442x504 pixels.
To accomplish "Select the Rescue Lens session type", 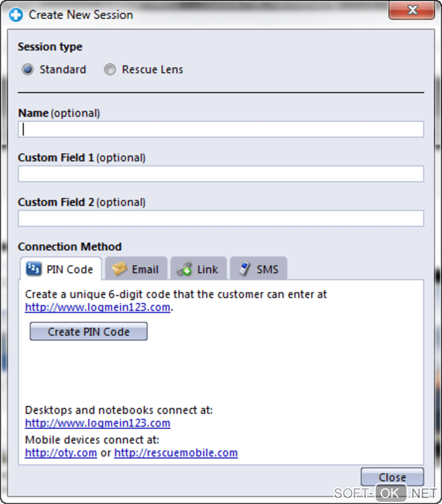I will 110,69.
